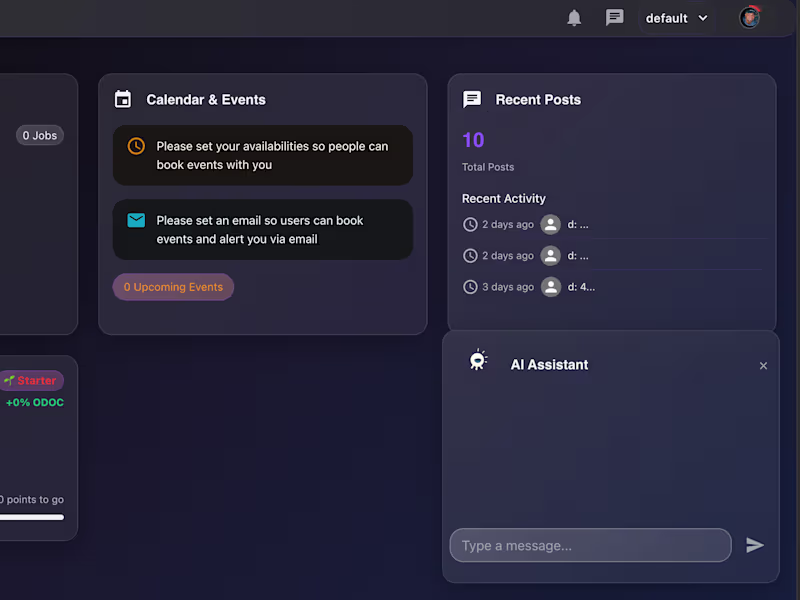Click the Calendar & Events calendar icon
This screenshot has height=600, width=800.
[x=123, y=99]
